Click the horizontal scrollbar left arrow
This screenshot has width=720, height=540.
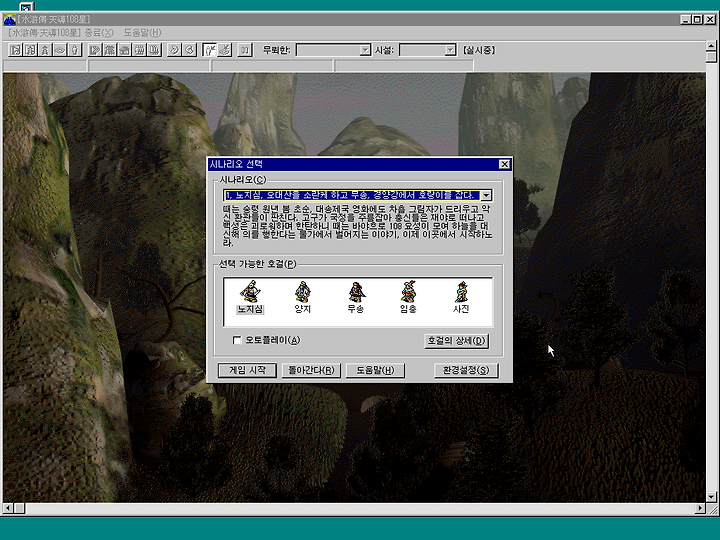point(8,508)
